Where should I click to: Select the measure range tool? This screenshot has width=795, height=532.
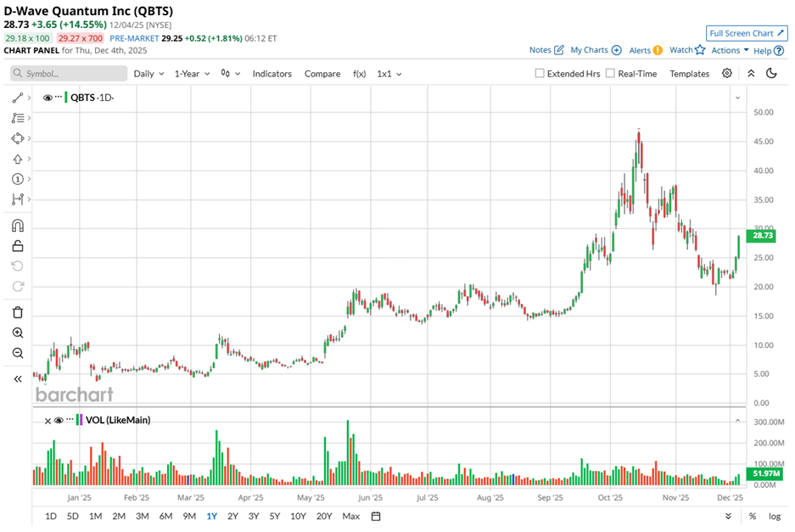(18, 199)
